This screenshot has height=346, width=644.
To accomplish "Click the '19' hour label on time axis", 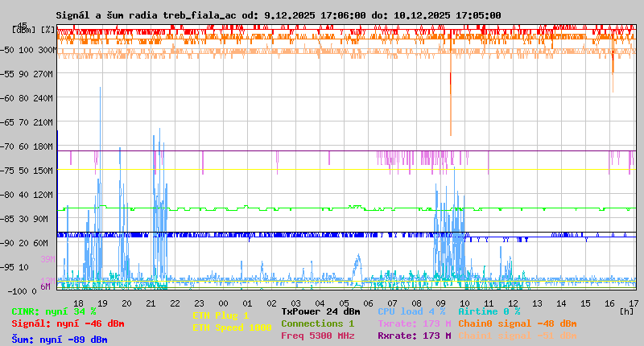I will 102,303.
